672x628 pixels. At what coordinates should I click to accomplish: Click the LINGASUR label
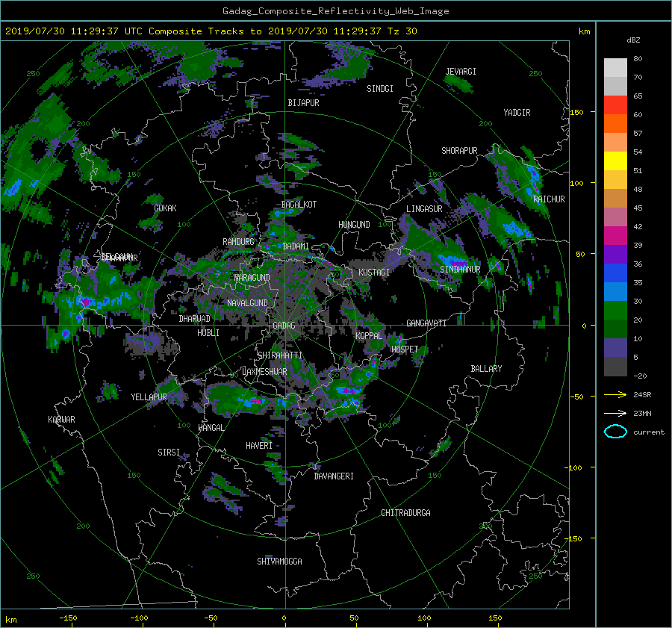coord(424,209)
